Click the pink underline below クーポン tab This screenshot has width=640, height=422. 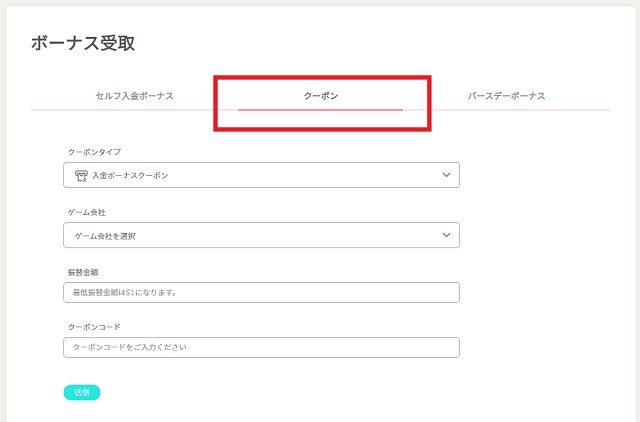(321, 109)
